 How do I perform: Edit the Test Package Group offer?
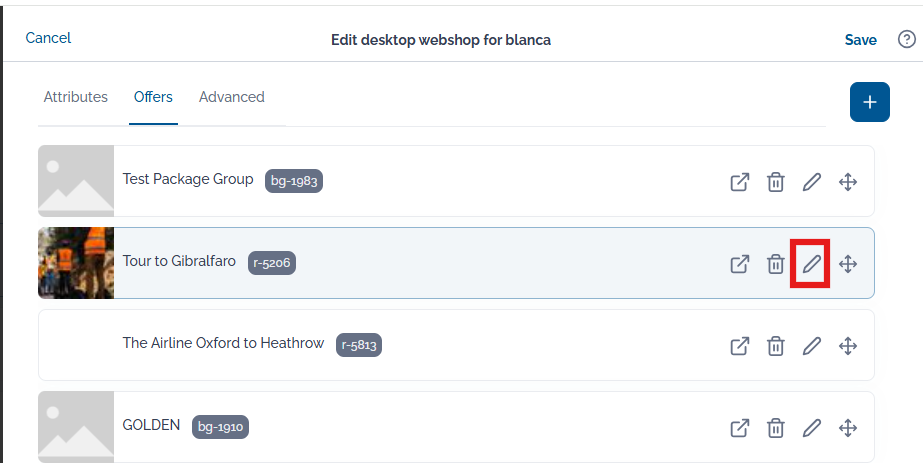(x=812, y=182)
